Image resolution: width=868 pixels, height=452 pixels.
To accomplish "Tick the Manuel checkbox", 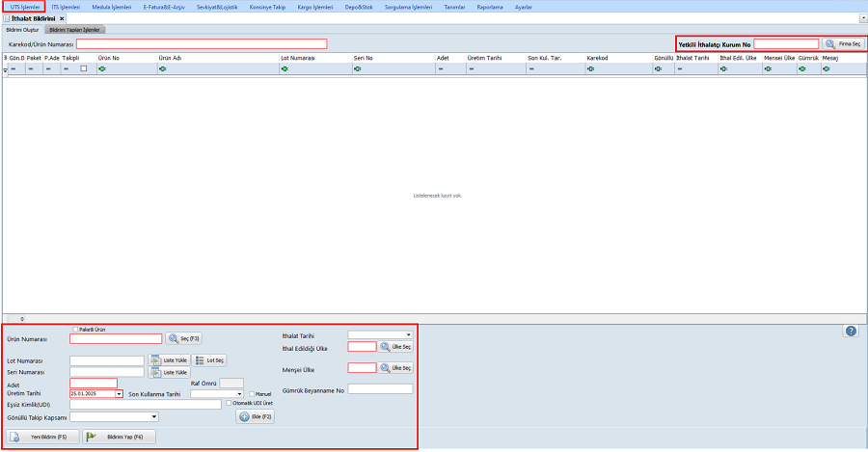I will point(251,393).
